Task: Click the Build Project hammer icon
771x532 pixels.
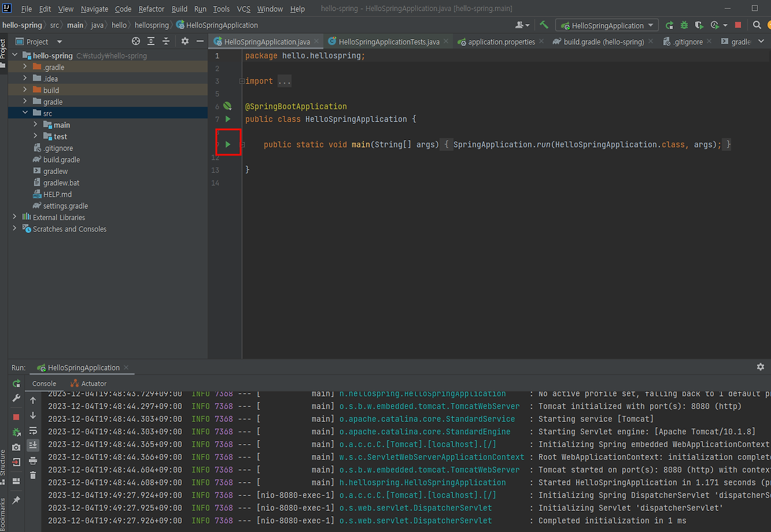Action: point(544,25)
